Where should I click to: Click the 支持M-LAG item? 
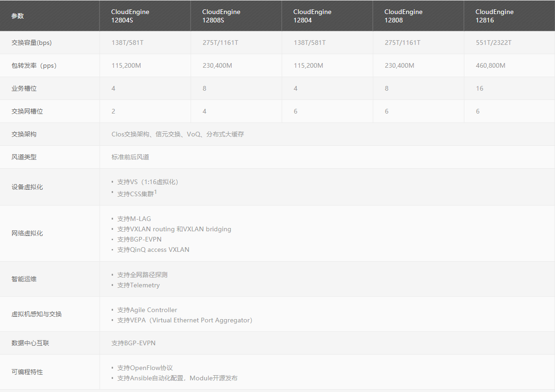pos(134,219)
